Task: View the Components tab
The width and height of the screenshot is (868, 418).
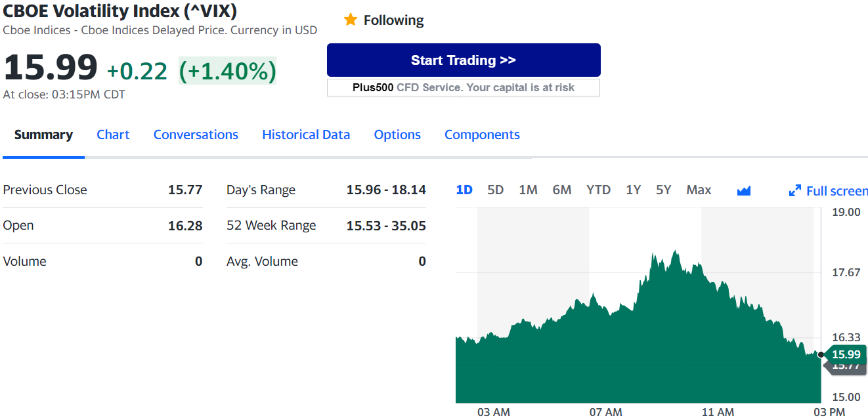Action: point(482,135)
